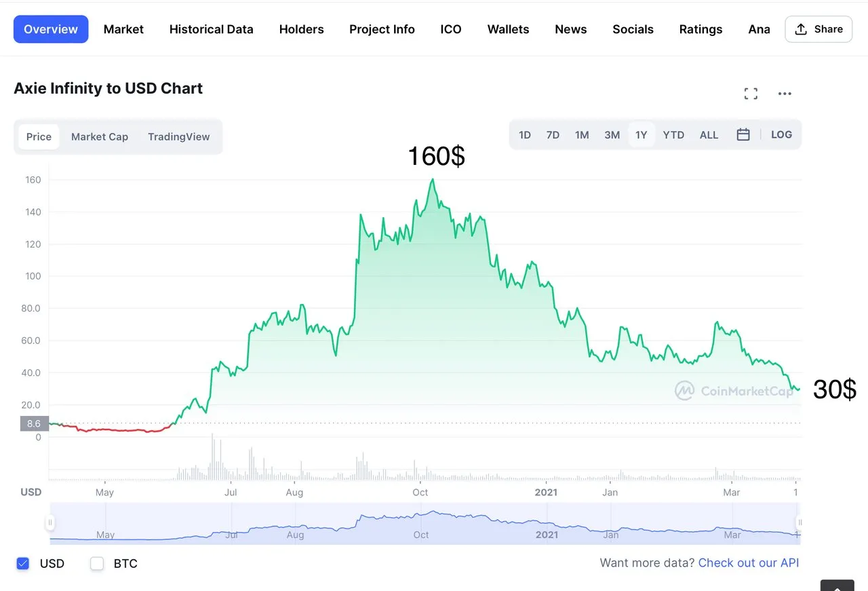
Task: Toggle the LOG scale button
Action: (781, 134)
